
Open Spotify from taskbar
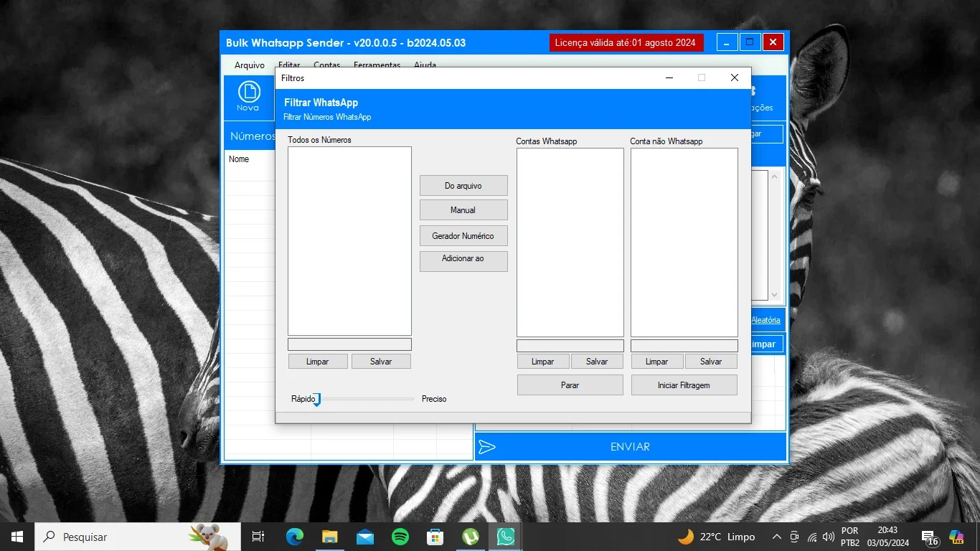coord(400,537)
